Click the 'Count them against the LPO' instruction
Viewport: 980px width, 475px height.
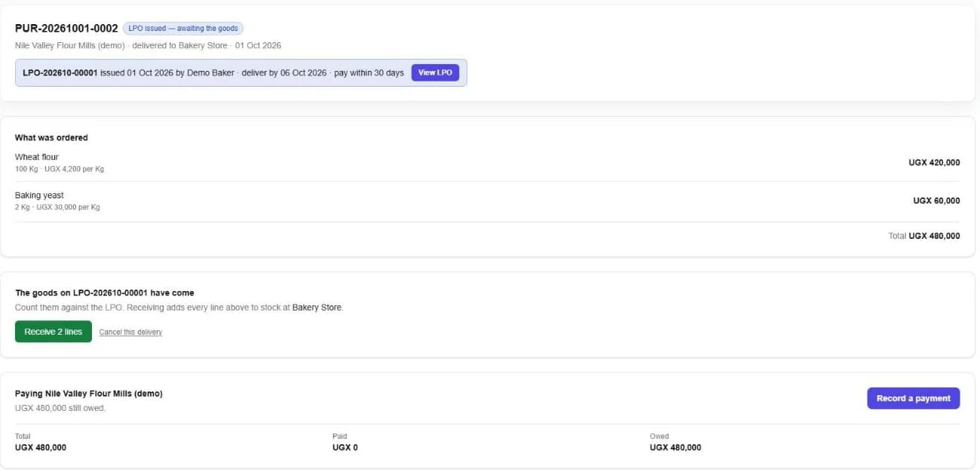179,308
